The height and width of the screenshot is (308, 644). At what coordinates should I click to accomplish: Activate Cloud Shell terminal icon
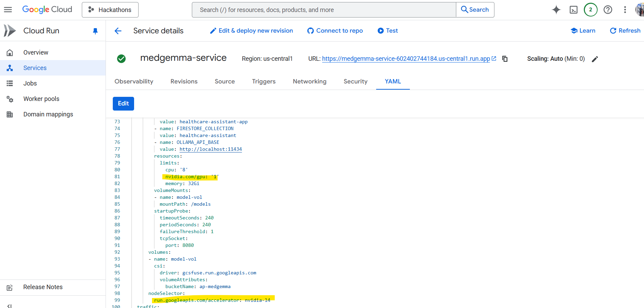[574, 10]
